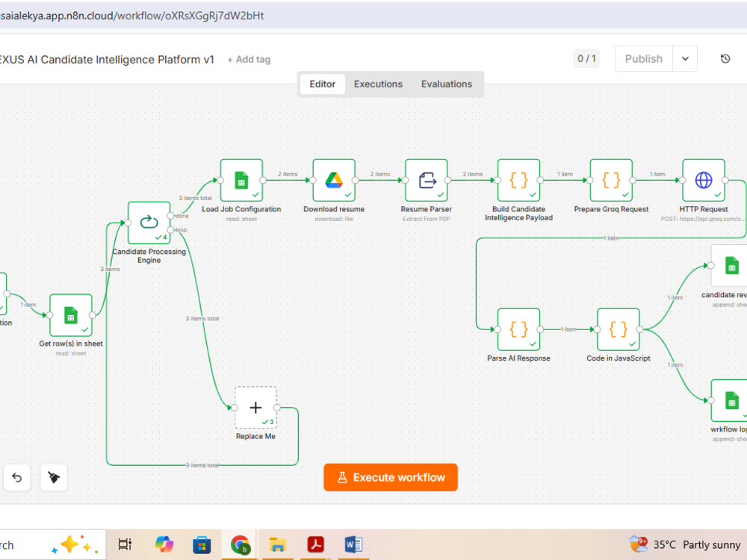This screenshot has width=747, height=560.
Task: Select the Get row(s) in sheet node
Action: coord(70,315)
